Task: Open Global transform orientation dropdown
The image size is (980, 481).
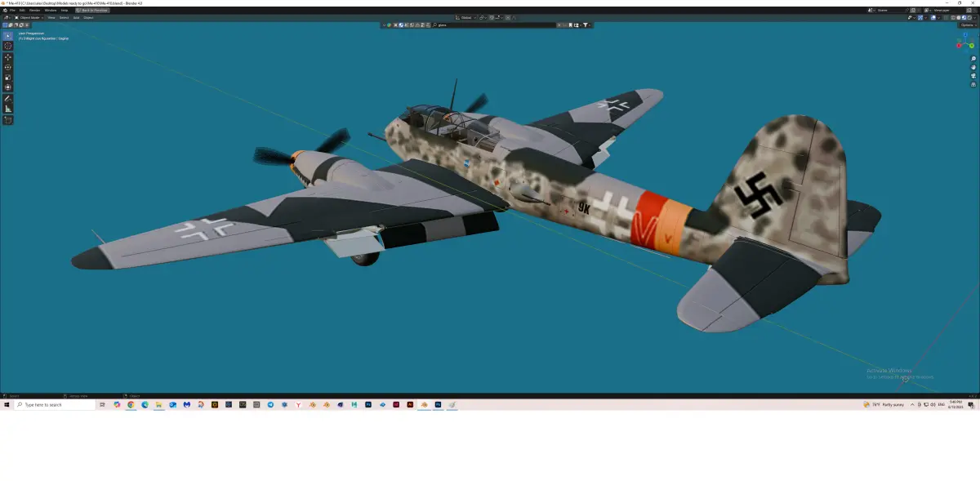Action: click(465, 17)
